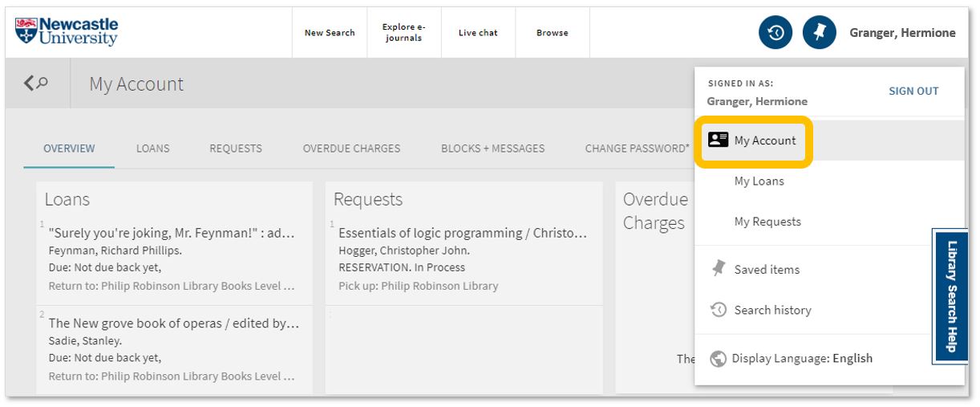Viewport: 980px width, 407px height.
Task: Click the back to search arrow icon
Action: tap(36, 83)
